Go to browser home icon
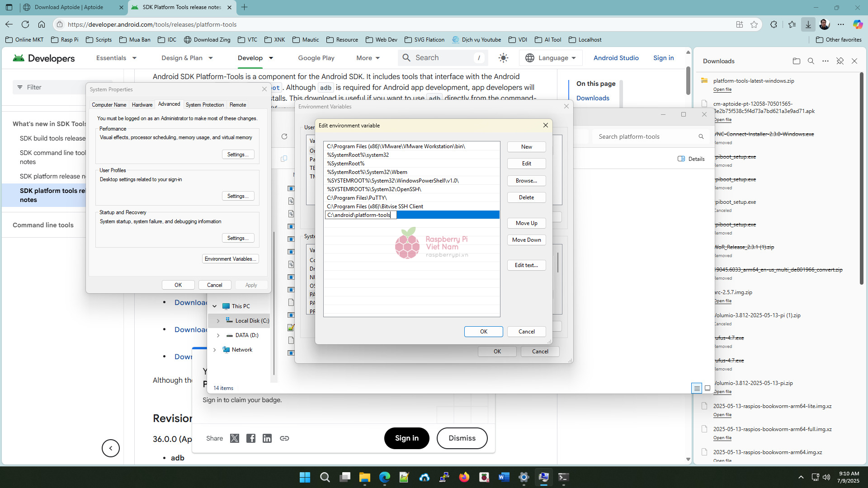Screen dimensions: 868x488 click(x=42, y=24)
